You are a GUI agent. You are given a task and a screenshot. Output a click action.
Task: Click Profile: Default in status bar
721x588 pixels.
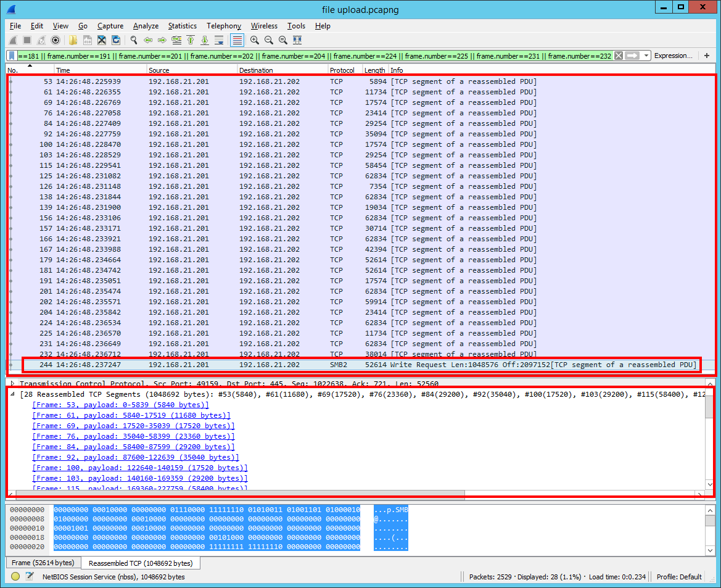click(679, 576)
